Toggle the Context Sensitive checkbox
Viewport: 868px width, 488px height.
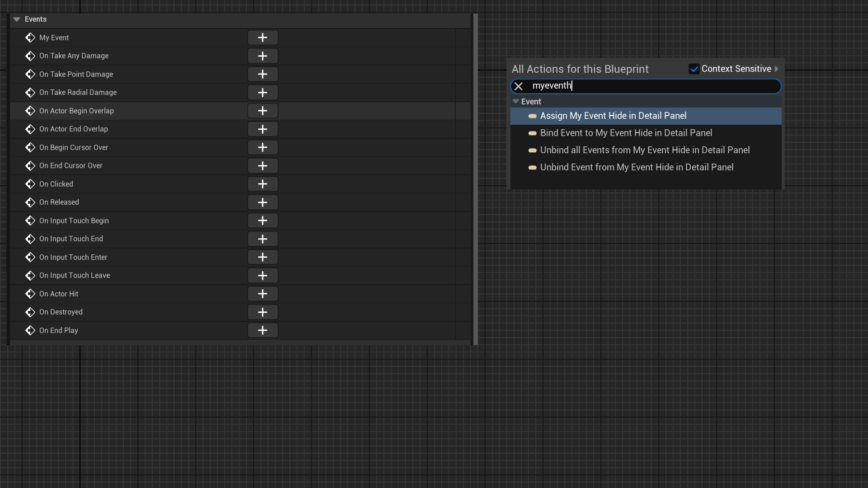tap(694, 69)
